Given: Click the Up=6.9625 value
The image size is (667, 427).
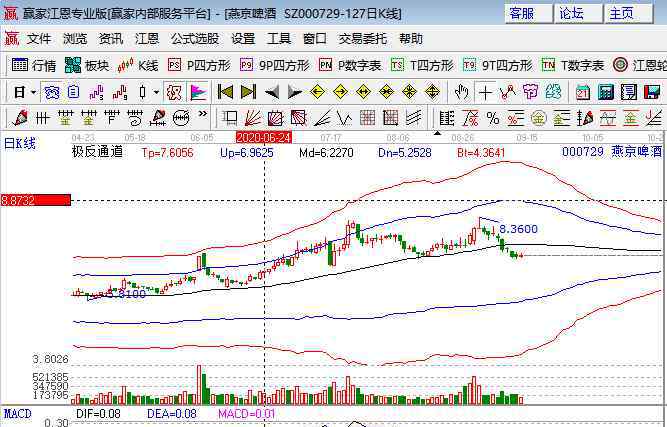Looking at the screenshot, I should [x=247, y=153].
